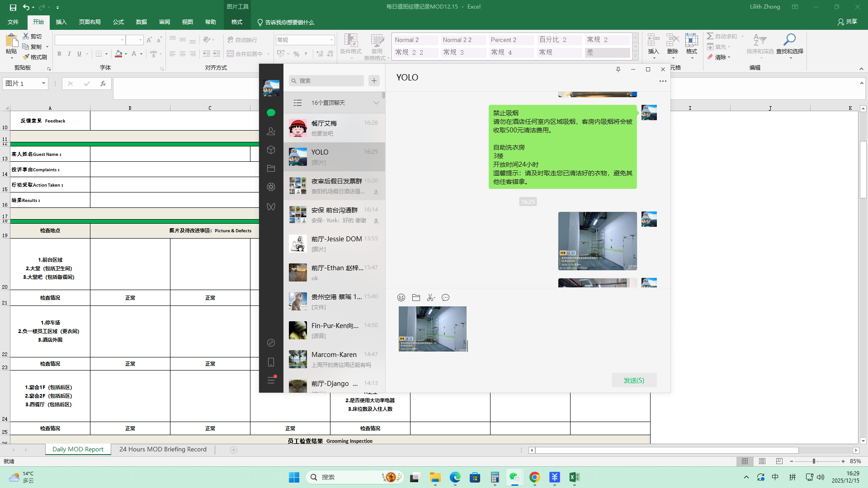Collapse the 16 pinned chats list
Screen dimensions: 868x488
tap(376, 103)
